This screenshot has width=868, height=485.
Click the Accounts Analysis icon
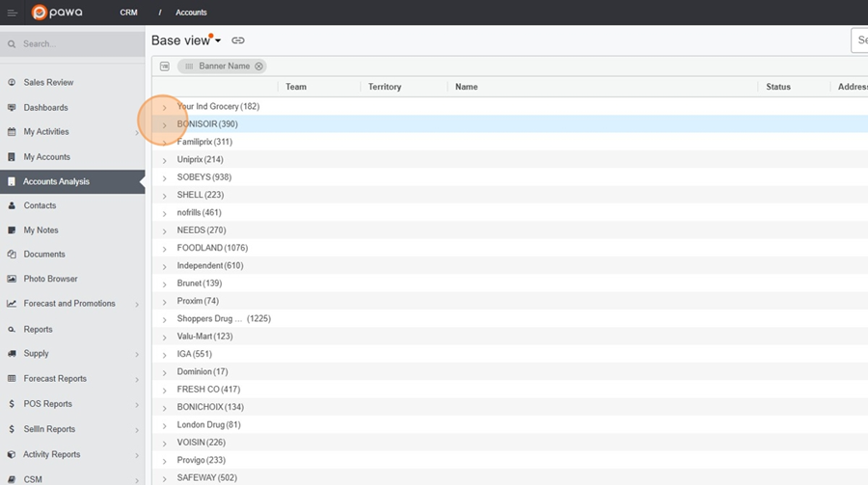coord(12,181)
